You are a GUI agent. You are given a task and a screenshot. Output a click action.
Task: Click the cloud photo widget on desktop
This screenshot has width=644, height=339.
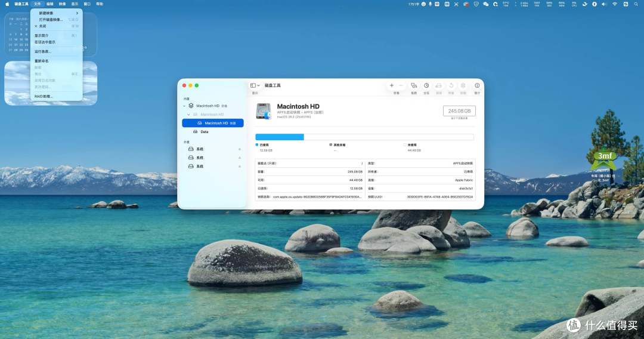[x=51, y=84]
